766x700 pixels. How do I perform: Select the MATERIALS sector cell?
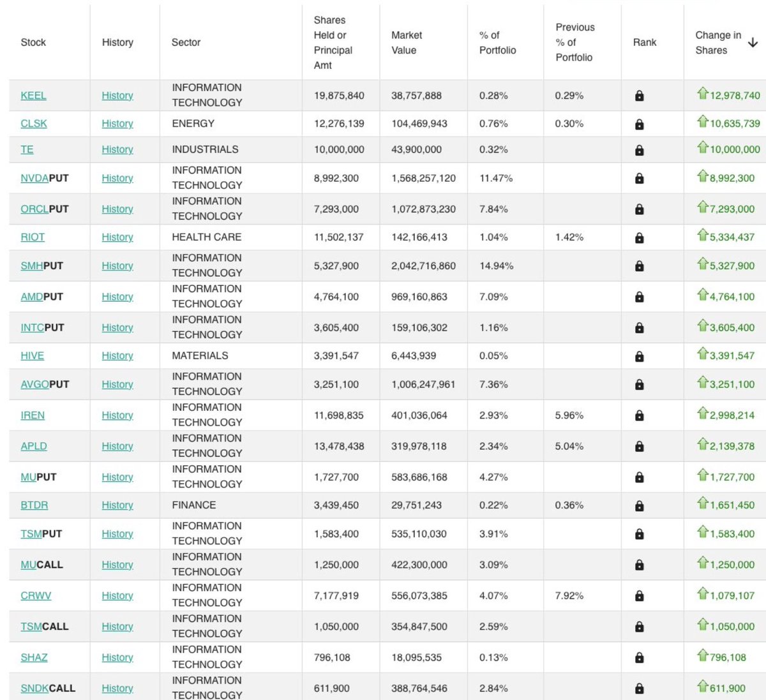pos(200,356)
